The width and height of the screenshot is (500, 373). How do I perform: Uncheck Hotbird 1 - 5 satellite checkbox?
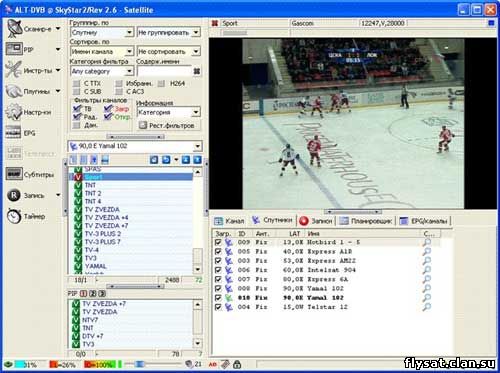click(218, 242)
